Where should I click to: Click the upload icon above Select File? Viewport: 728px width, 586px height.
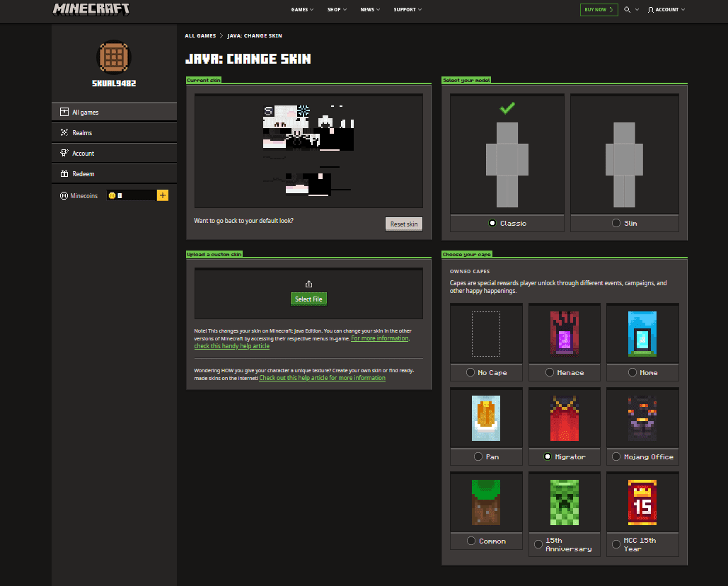(308, 283)
